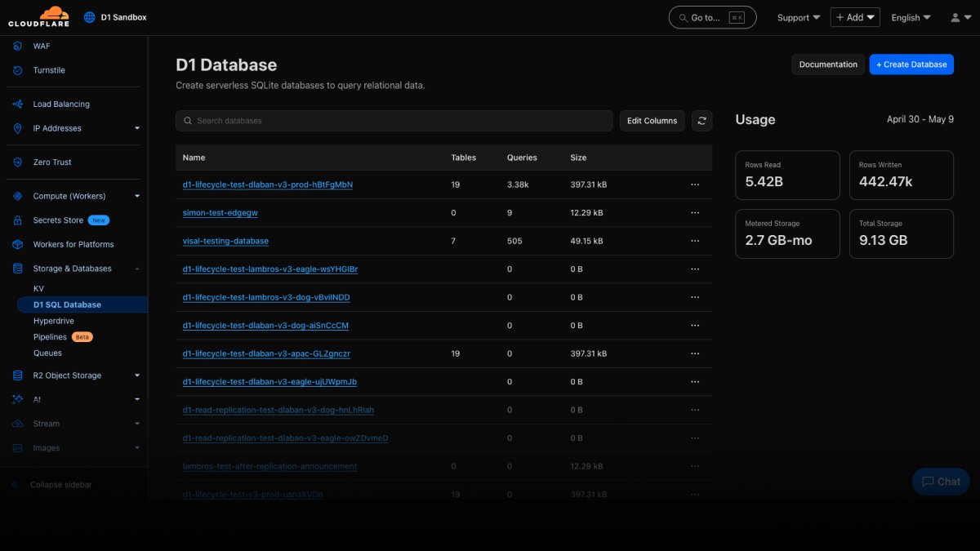
Task: Open the visal-testing-database link
Action: [225, 241]
